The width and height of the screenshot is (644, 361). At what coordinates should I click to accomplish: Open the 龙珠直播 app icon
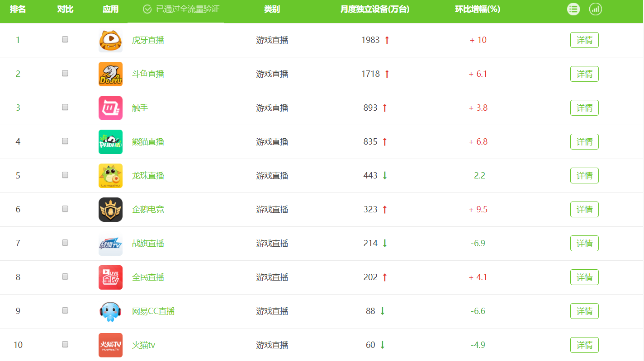[110, 176]
